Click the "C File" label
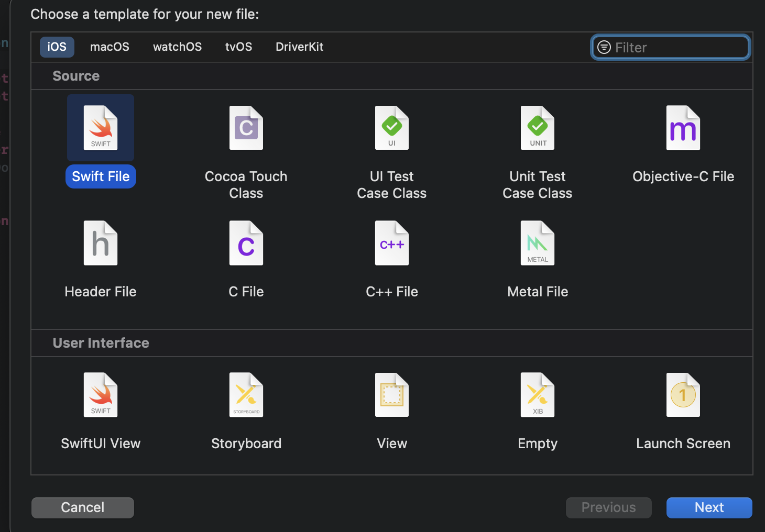This screenshot has height=532, width=765. click(246, 292)
